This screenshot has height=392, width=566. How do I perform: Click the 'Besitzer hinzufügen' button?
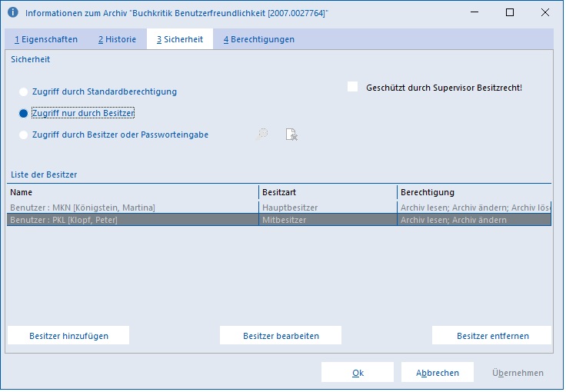coord(68,336)
